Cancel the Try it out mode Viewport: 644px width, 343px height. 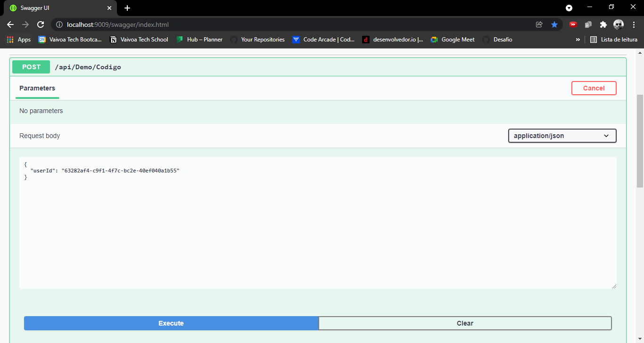click(594, 88)
